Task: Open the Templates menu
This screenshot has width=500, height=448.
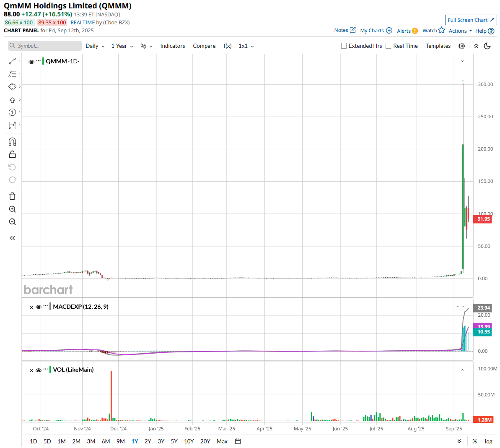Action: (438, 46)
